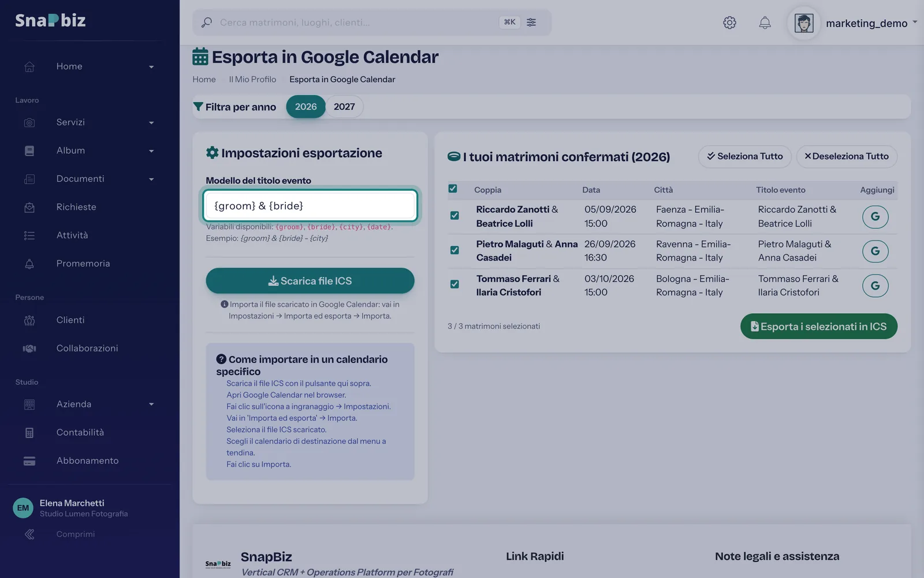Expand the Home sidebar menu
Viewport: 924px width, 578px height.
pyautogui.click(x=151, y=67)
